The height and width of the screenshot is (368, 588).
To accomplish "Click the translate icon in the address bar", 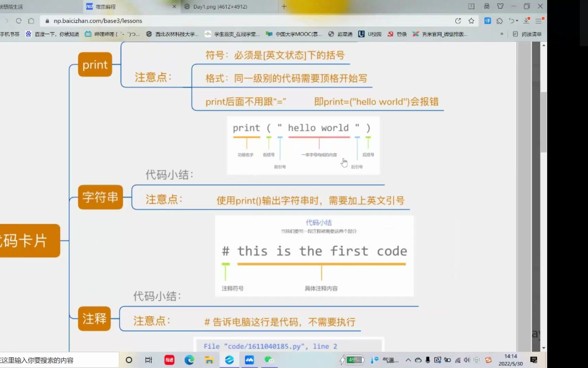I will coord(487,21).
